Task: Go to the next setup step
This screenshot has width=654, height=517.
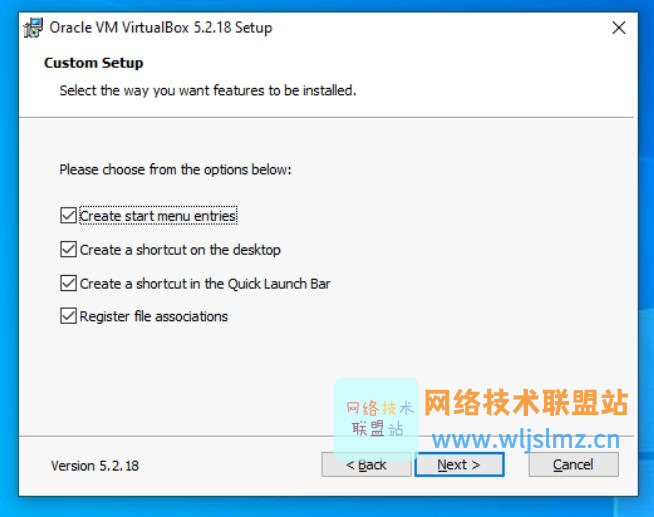Action: (x=459, y=464)
